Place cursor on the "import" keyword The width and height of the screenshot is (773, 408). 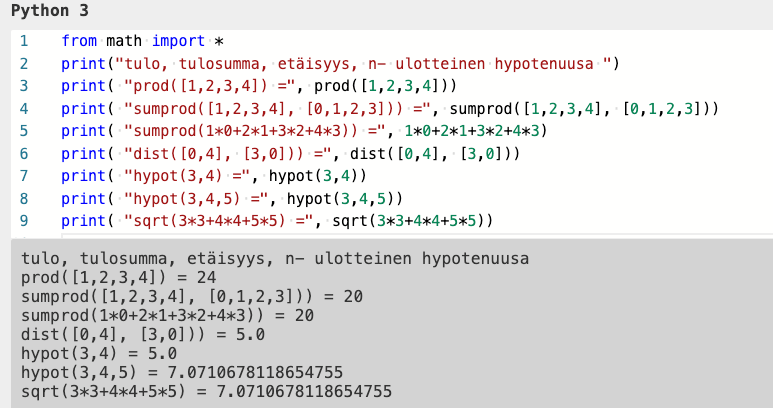tap(178, 42)
